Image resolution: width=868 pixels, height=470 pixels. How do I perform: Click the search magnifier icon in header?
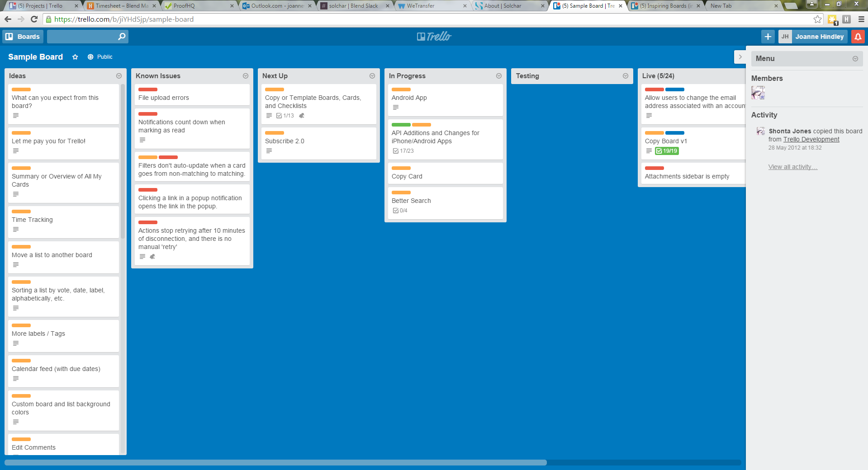click(122, 37)
